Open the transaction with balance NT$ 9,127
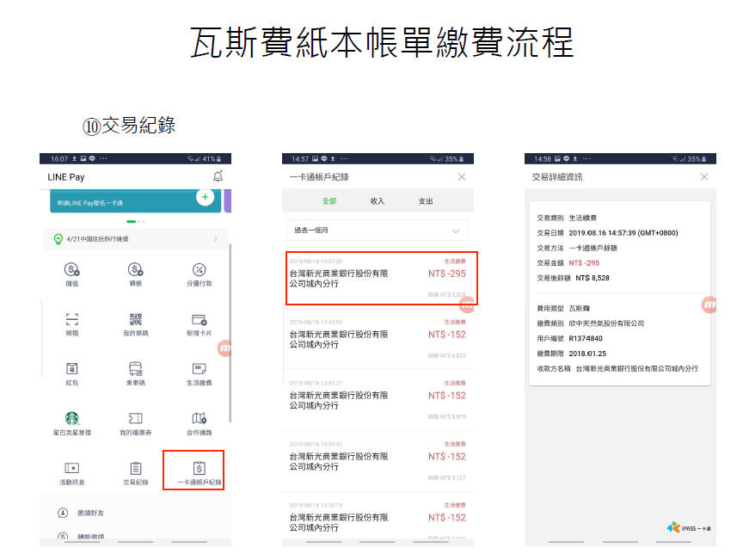The height and width of the screenshot is (560, 743). click(378, 461)
